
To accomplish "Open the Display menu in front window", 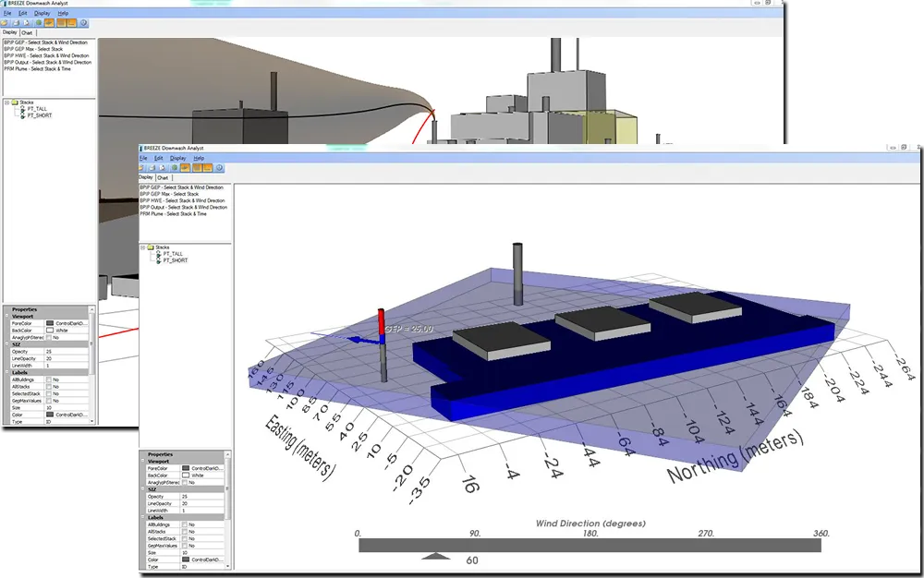I will tap(177, 158).
